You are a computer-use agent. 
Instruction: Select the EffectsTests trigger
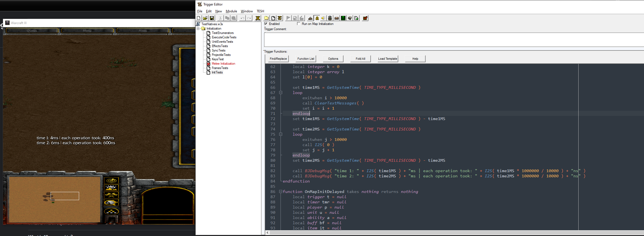(x=220, y=46)
